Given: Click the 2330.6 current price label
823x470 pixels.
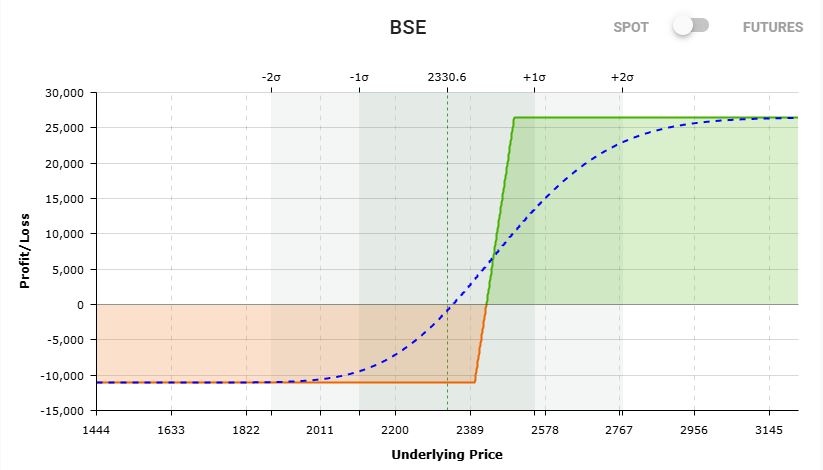Looking at the screenshot, I should pyautogui.click(x=446, y=77).
